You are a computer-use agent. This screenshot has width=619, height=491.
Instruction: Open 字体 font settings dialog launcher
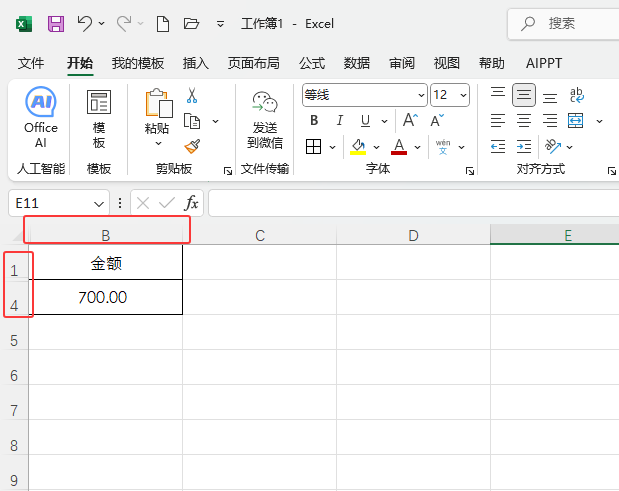tap(470, 171)
